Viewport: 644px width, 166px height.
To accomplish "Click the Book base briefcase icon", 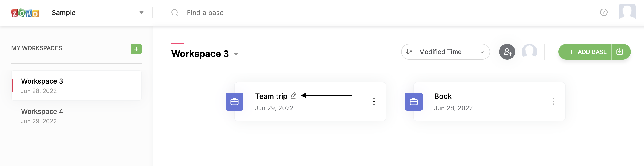I will pos(414,102).
